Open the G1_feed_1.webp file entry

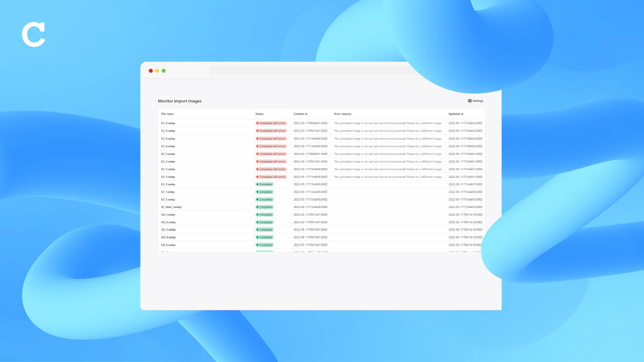click(x=171, y=207)
